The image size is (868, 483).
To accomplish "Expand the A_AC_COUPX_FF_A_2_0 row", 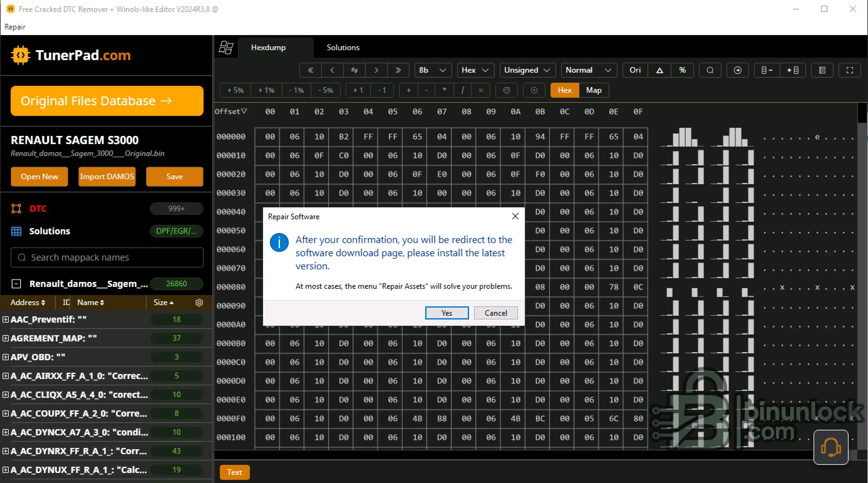I will tap(5, 413).
